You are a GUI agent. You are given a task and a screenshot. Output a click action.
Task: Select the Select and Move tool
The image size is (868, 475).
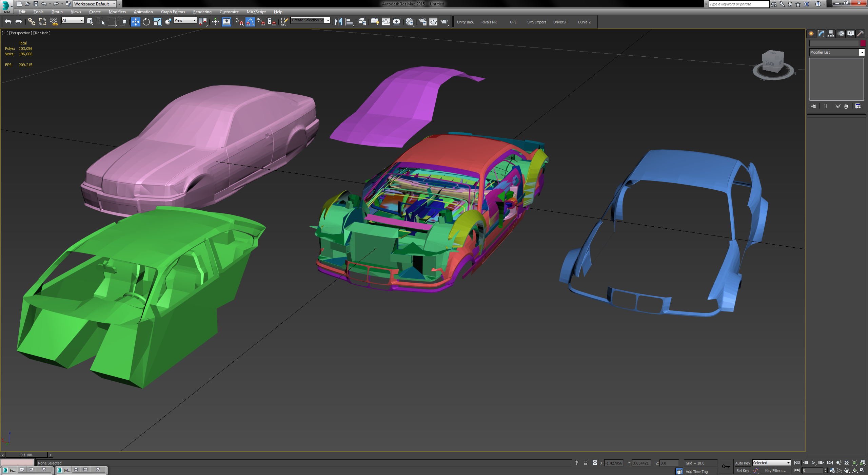click(135, 21)
